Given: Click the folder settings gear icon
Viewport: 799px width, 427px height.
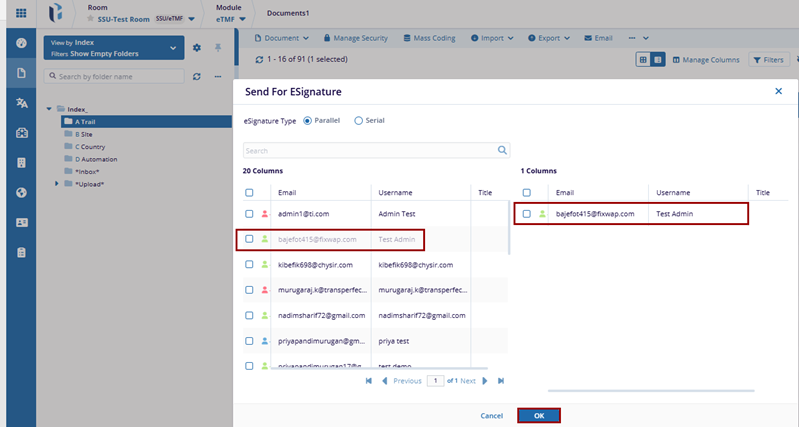Looking at the screenshot, I should 197,48.
